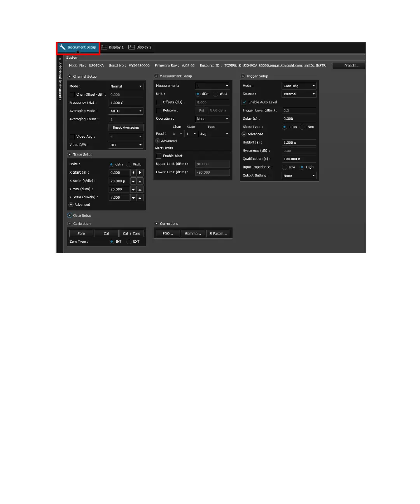Image resolution: width=420 pixels, height=504 pixels.
Task: Click the X Start left arrow
Action: point(133,173)
